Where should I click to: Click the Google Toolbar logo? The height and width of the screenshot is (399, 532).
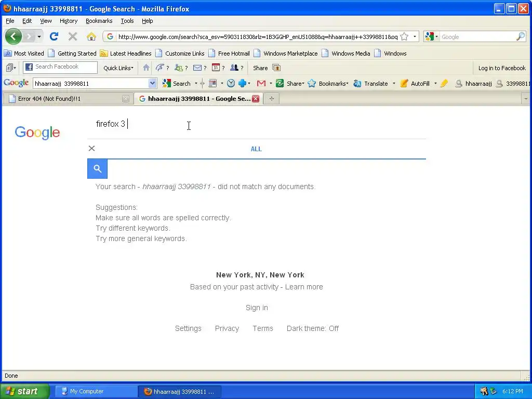(x=16, y=83)
